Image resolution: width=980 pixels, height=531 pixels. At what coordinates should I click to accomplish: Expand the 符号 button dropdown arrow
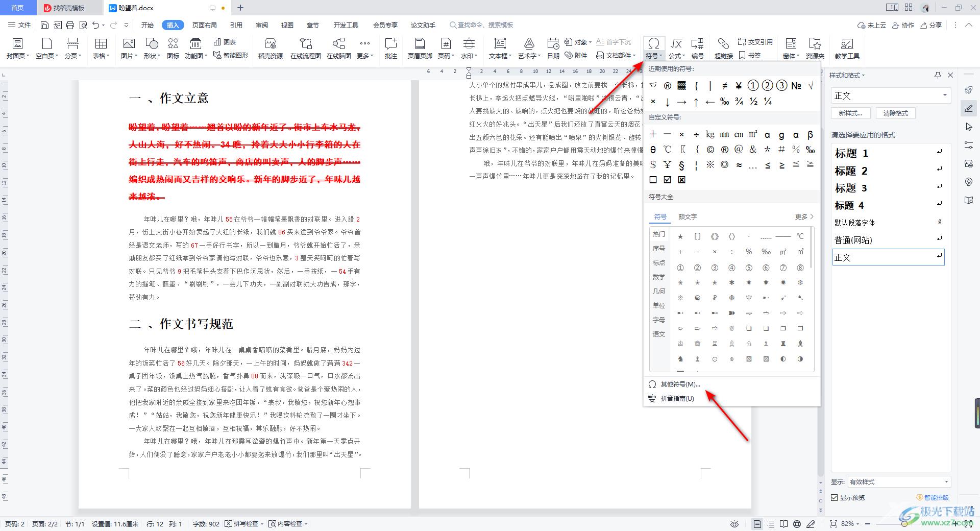pyautogui.click(x=660, y=56)
